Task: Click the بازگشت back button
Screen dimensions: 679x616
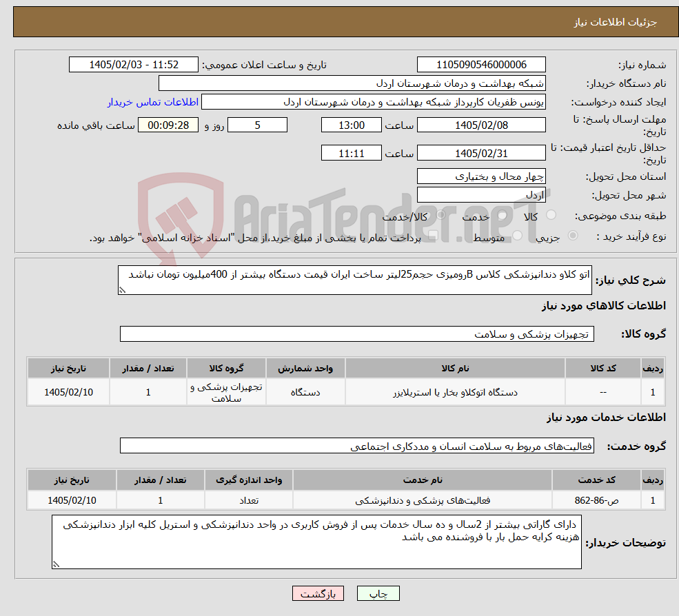Action: point(318,593)
